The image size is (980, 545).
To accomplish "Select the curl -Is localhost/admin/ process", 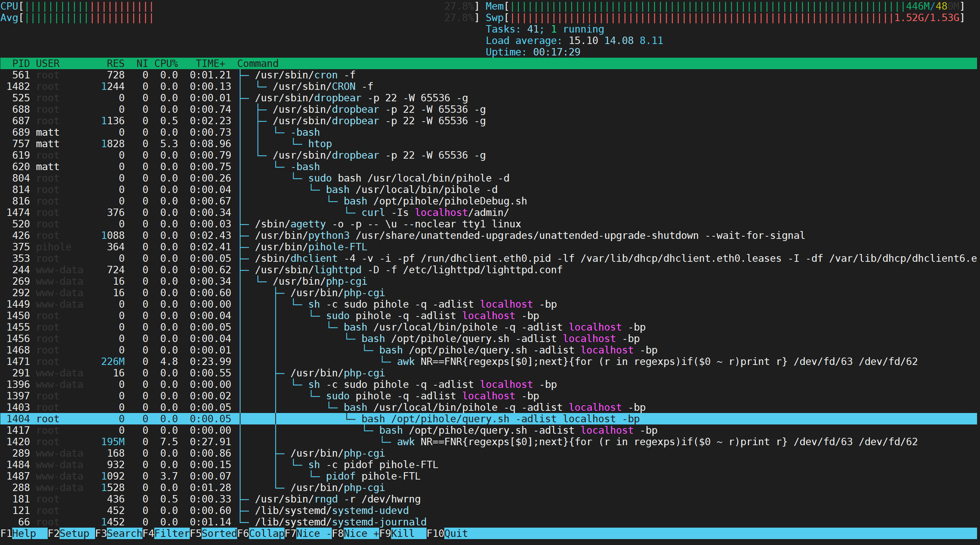I will coord(488,212).
